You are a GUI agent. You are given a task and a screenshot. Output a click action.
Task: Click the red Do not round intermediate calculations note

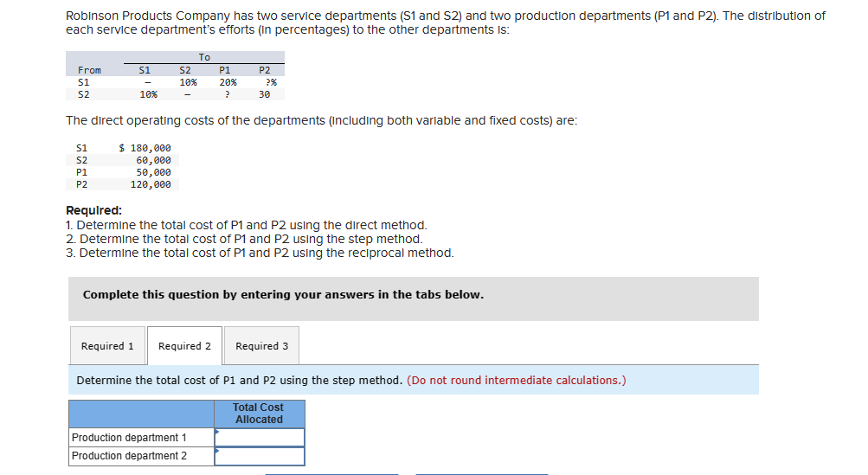point(517,381)
